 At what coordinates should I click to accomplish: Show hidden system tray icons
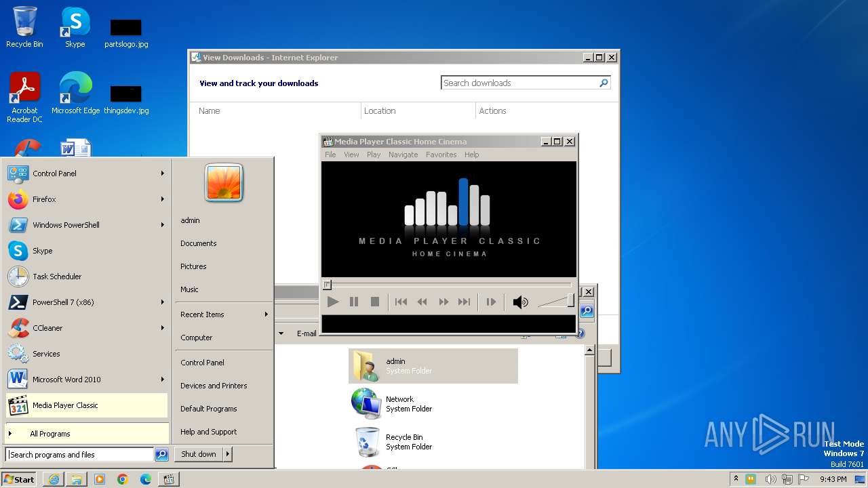point(736,479)
